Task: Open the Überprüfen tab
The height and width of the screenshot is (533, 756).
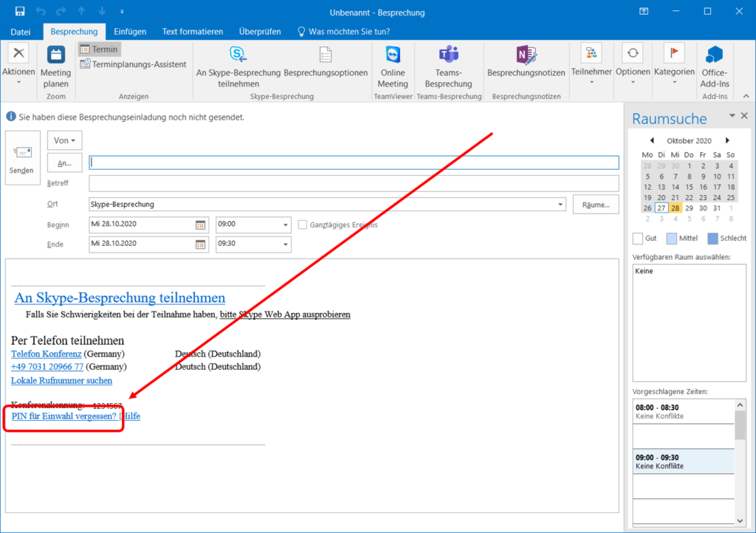Action: click(x=260, y=32)
